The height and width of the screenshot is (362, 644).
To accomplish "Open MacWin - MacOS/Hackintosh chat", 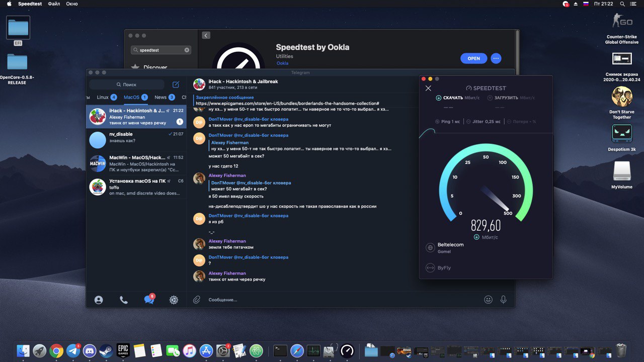I will pyautogui.click(x=136, y=164).
